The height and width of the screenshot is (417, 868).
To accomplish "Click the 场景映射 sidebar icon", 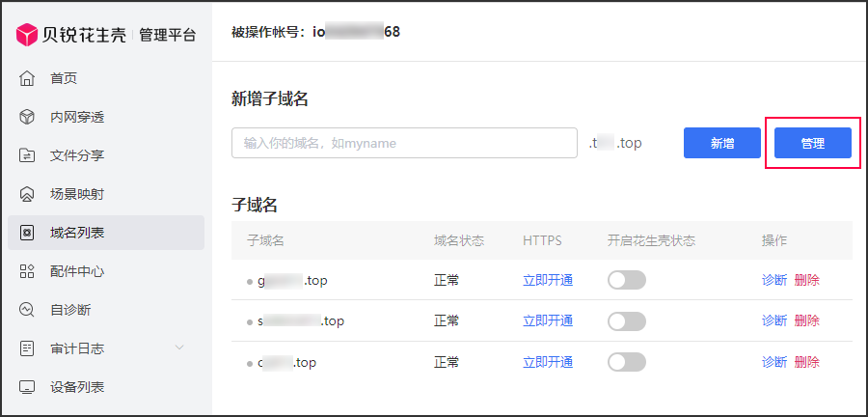I will [x=27, y=194].
